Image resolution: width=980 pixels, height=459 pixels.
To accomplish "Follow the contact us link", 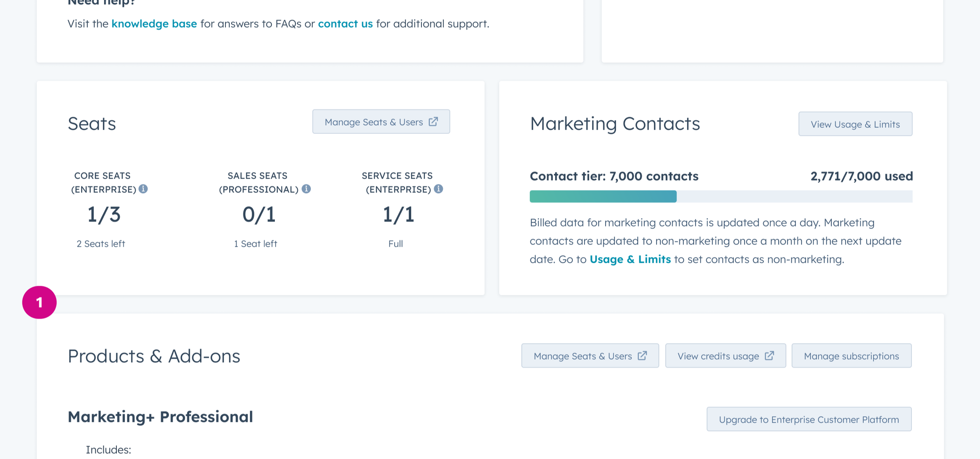I will (345, 24).
